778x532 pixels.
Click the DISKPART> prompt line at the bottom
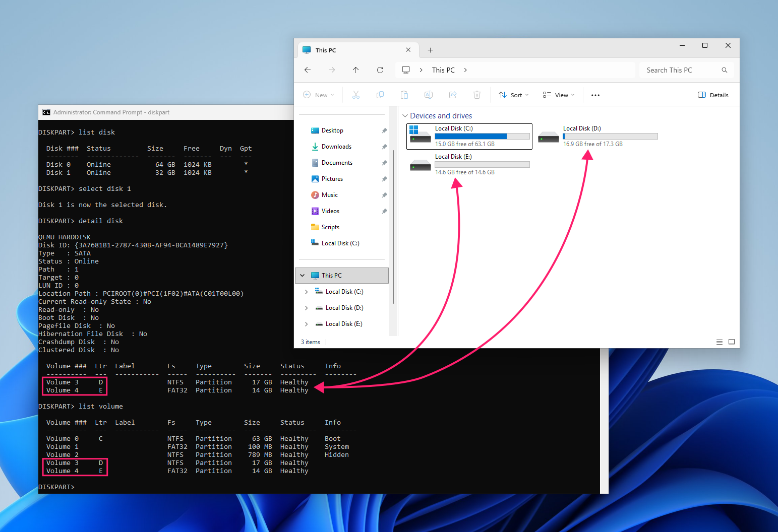click(x=56, y=487)
